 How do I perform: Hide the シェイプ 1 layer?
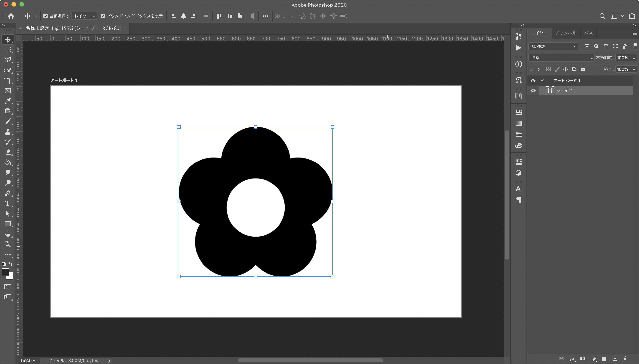pyautogui.click(x=533, y=90)
